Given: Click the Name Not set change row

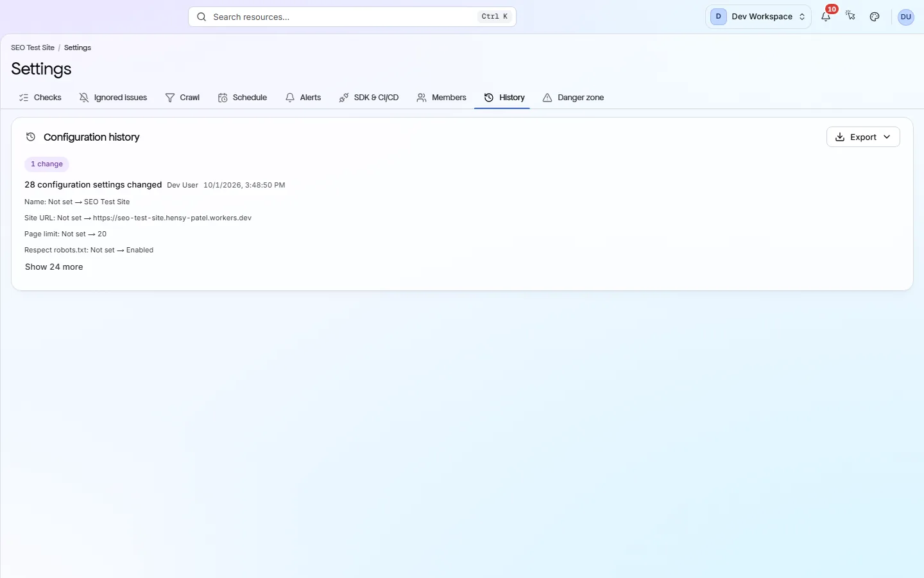Looking at the screenshot, I should [77, 202].
